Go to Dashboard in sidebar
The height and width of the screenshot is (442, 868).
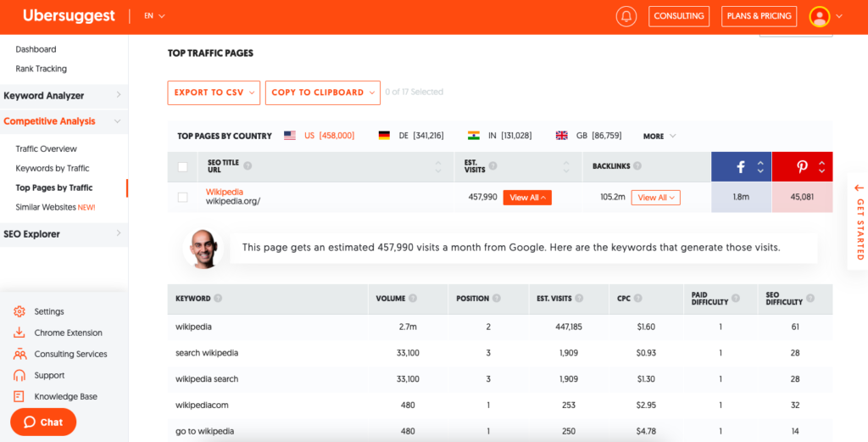[36, 49]
